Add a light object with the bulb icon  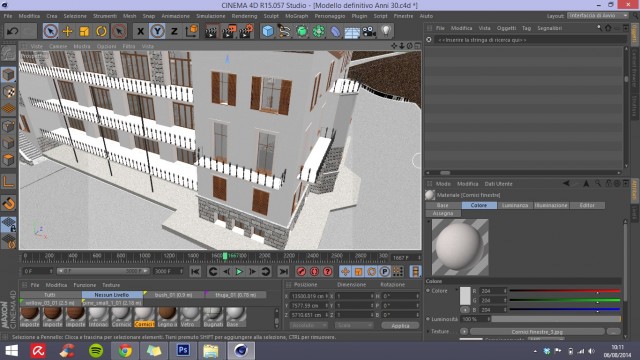click(386, 31)
